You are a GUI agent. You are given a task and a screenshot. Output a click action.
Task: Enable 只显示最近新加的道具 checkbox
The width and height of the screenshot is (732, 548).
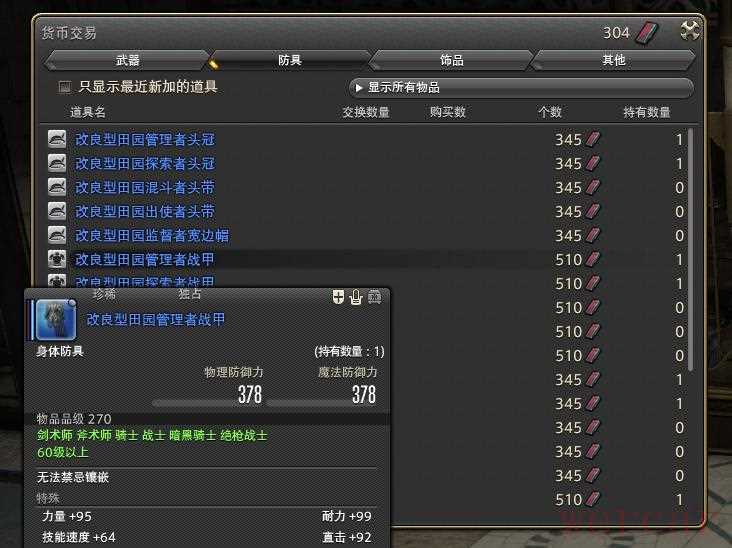65,87
